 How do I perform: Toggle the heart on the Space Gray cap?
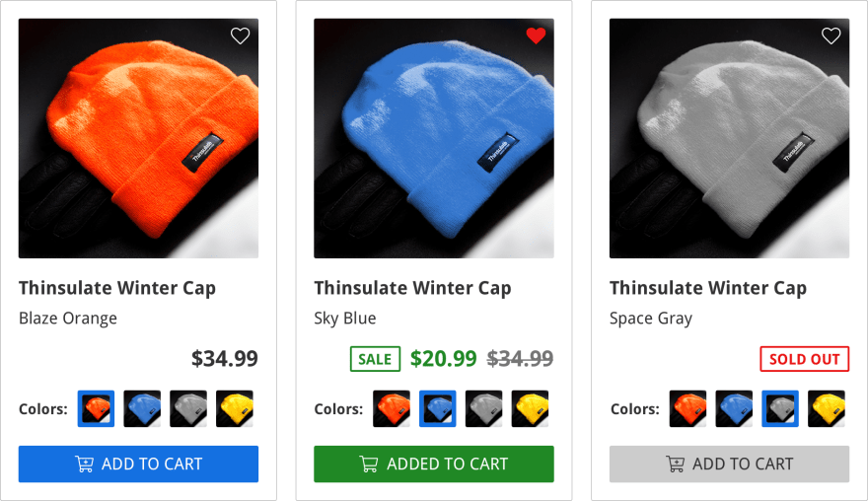pyautogui.click(x=831, y=36)
